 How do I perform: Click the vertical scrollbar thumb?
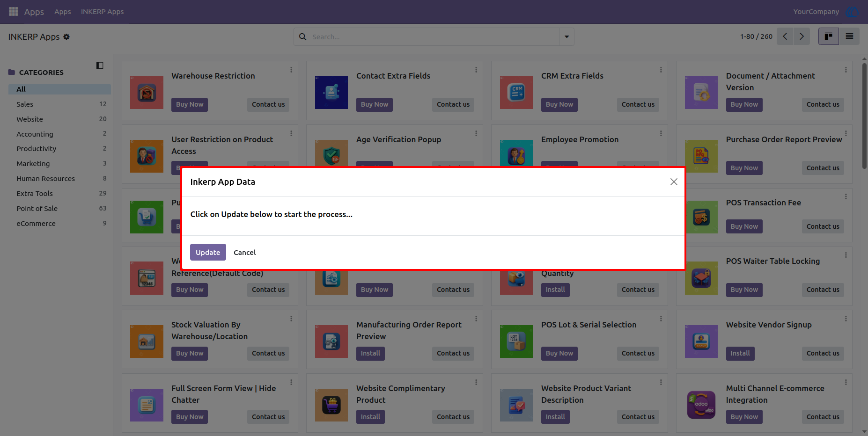[x=864, y=115]
